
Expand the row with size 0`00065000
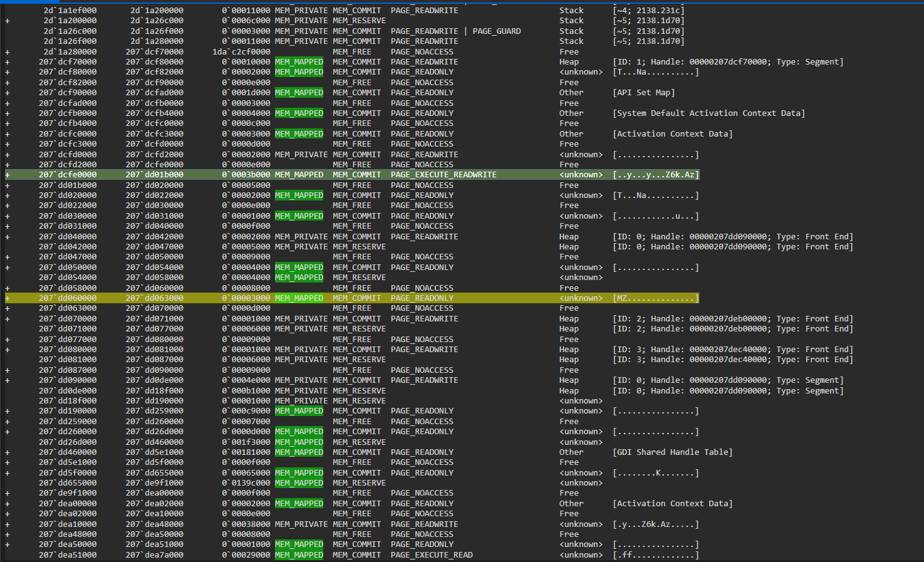(x=8, y=473)
